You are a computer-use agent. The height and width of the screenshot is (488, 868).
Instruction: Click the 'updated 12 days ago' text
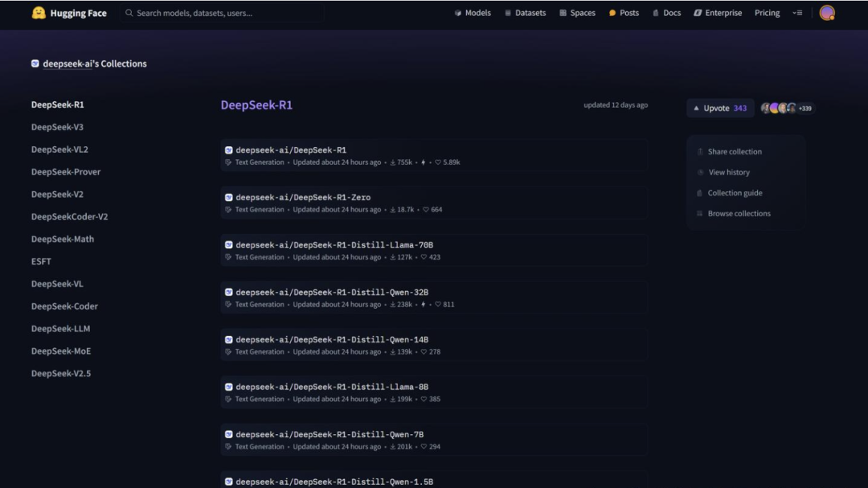point(616,105)
